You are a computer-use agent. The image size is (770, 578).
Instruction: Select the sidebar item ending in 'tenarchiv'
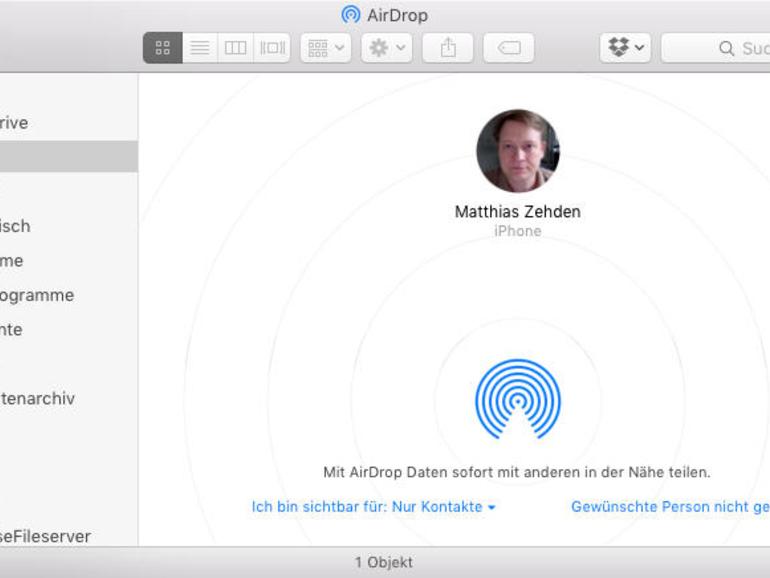(69, 398)
